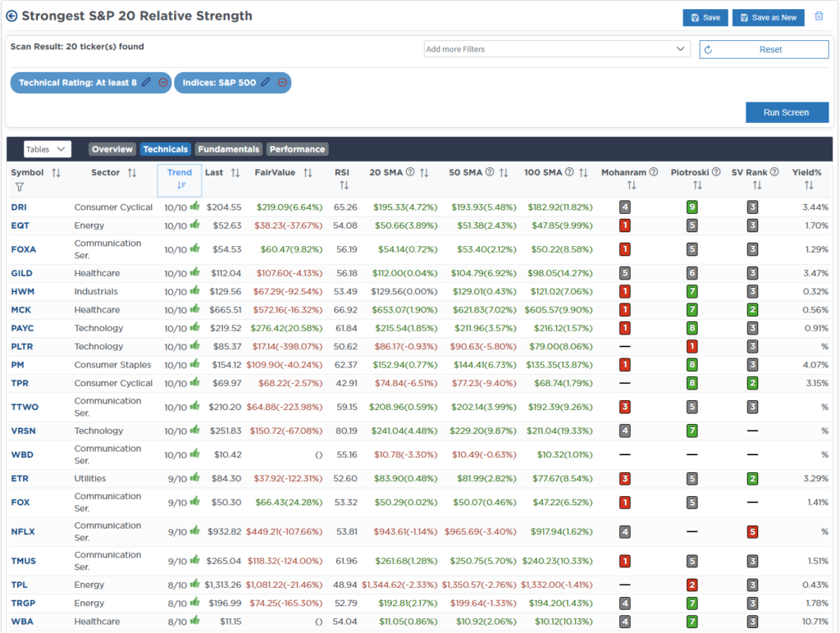Sort by 20 SMA arrows

tap(424, 172)
